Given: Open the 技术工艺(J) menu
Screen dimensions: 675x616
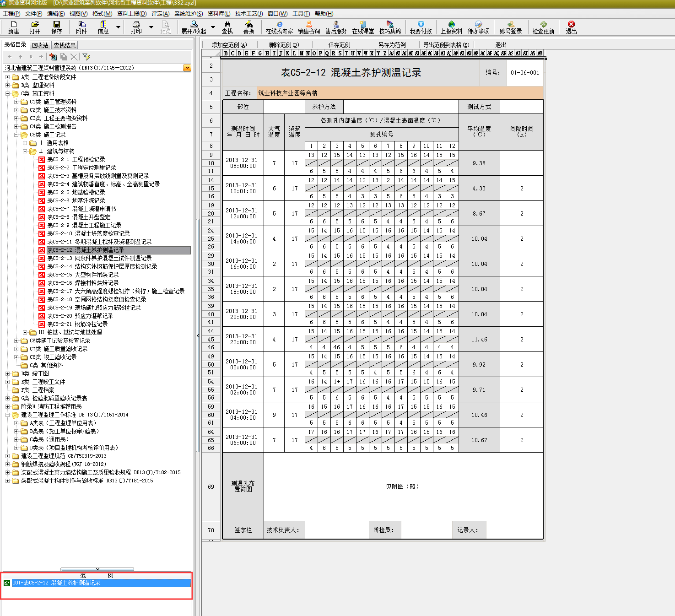Looking at the screenshot, I should coord(249,14).
